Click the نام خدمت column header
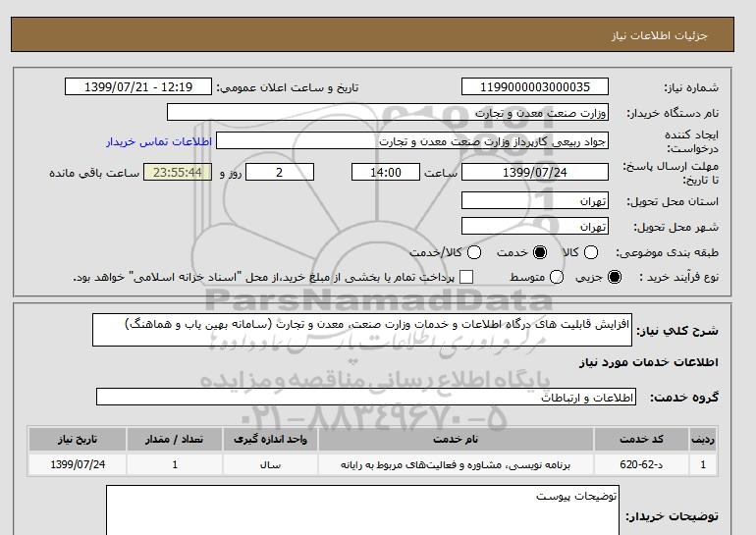Screen dimensions: 756x535 click(456, 439)
